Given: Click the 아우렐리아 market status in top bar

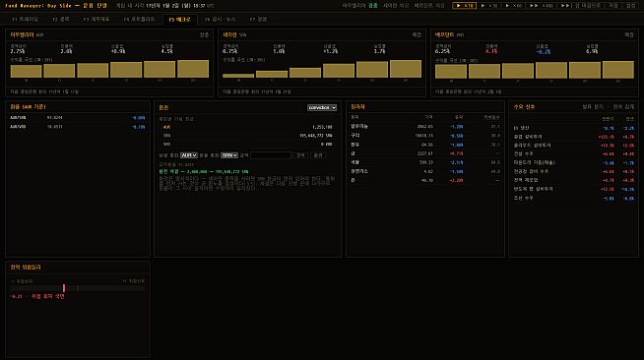Looking at the screenshot, I should tap(360, 6).
